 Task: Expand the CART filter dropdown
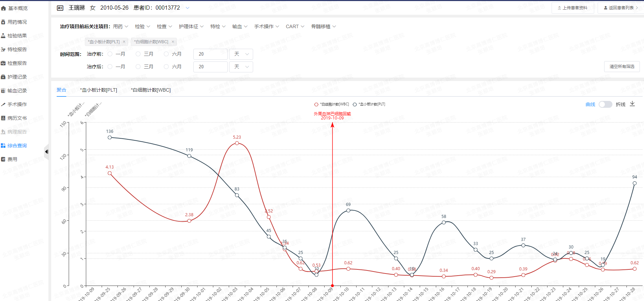(x=295, y=26)
